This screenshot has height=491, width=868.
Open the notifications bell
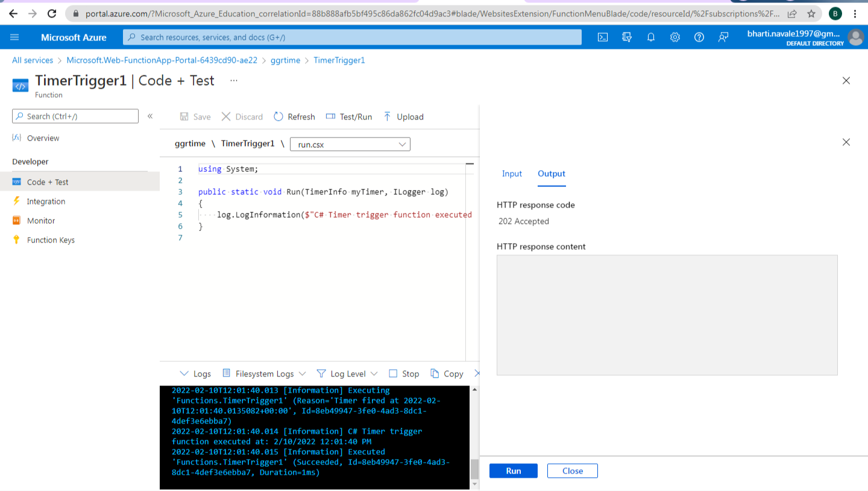pos(651,37)
